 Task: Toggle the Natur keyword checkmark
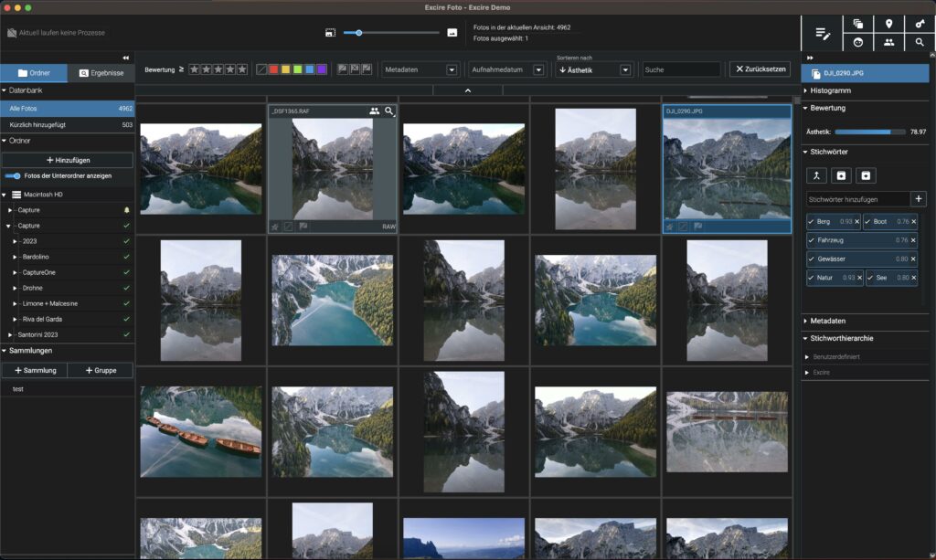coord(811,278)
